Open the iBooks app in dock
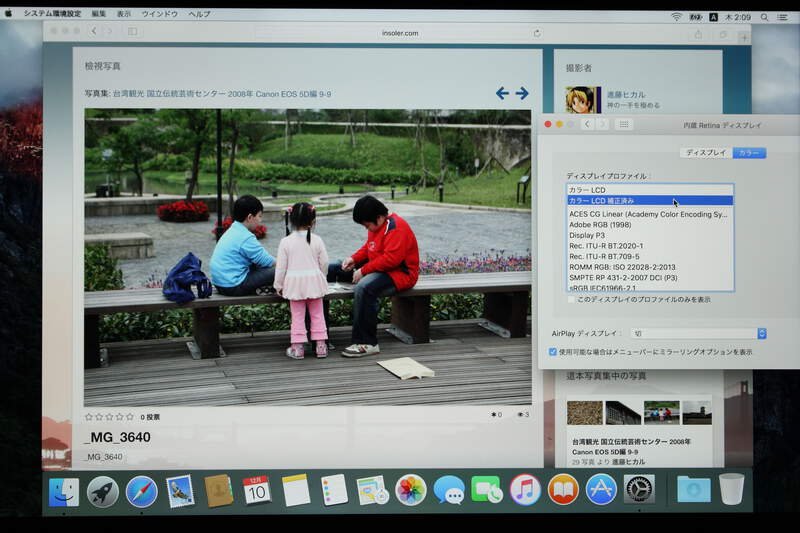Image resolution: width=800 pixels, height=533 pixels. (563, 490)
